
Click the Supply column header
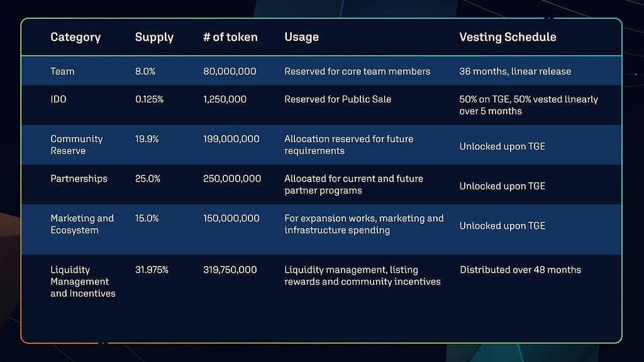tap(155, 37)
